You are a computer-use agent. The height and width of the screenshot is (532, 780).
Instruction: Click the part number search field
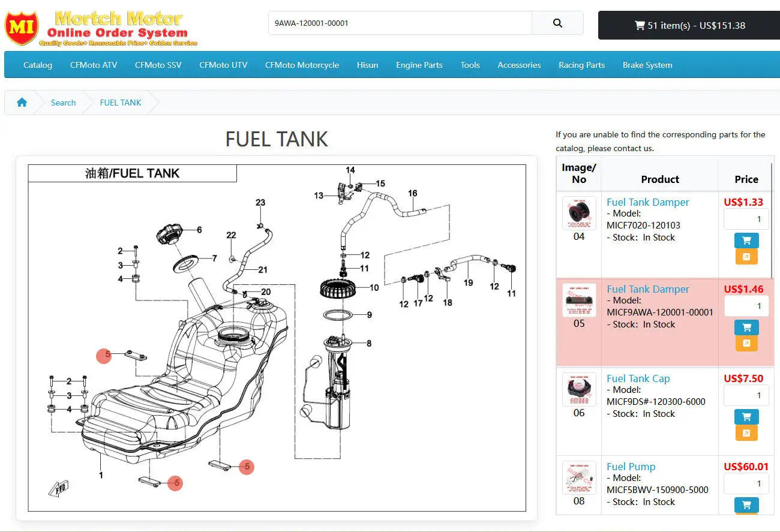coord(400,23)
